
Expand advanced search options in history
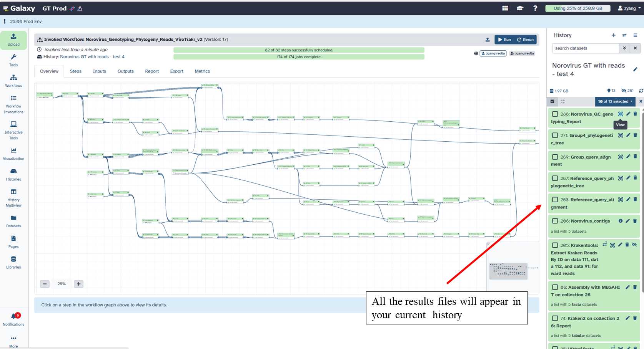(x=624, y=48)
